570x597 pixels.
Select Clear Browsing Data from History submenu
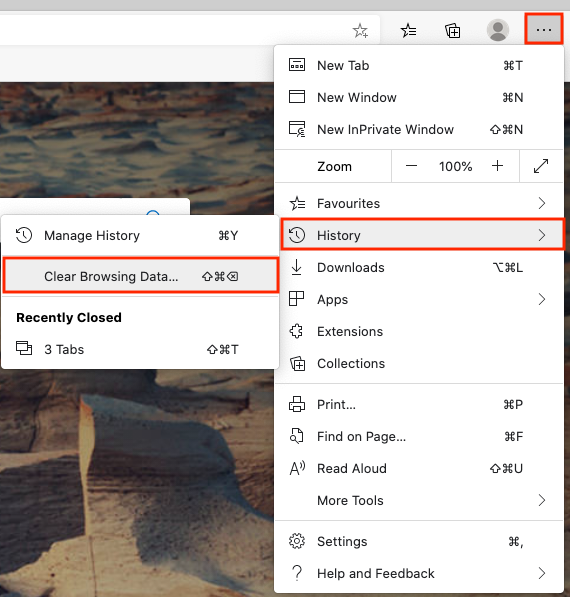click(x=141, y=276)
